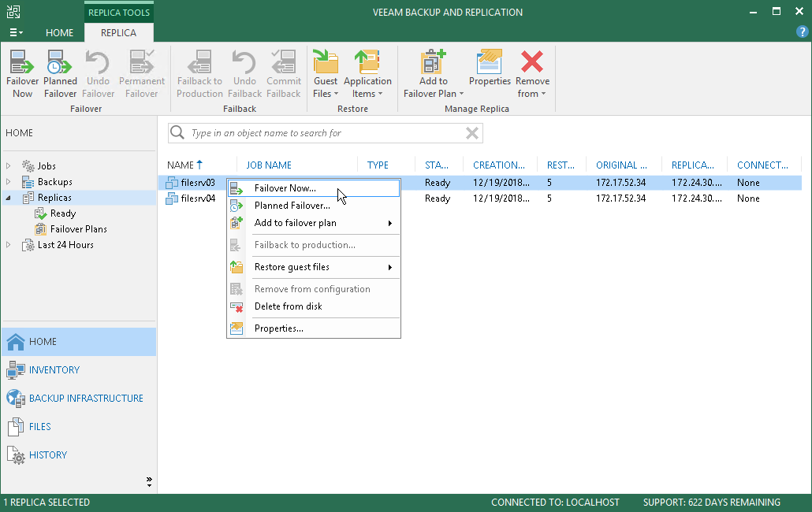The image size is (812, 512).
Task: Clear the search field with the X
Action: click(x=471, y=133)
